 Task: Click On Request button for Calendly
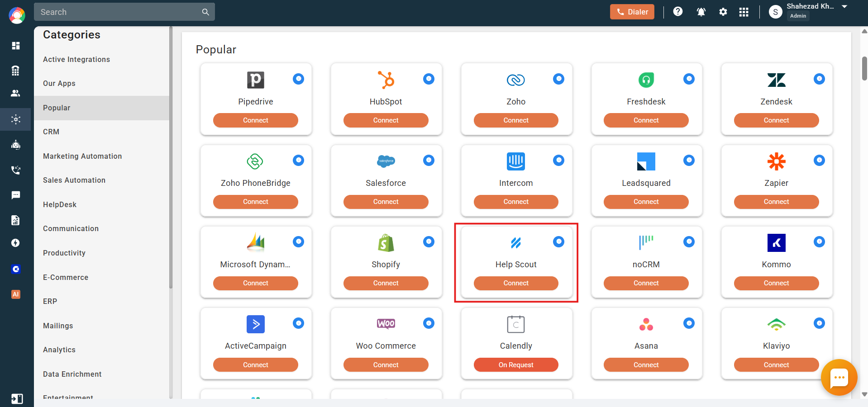[x=516, y=365]
